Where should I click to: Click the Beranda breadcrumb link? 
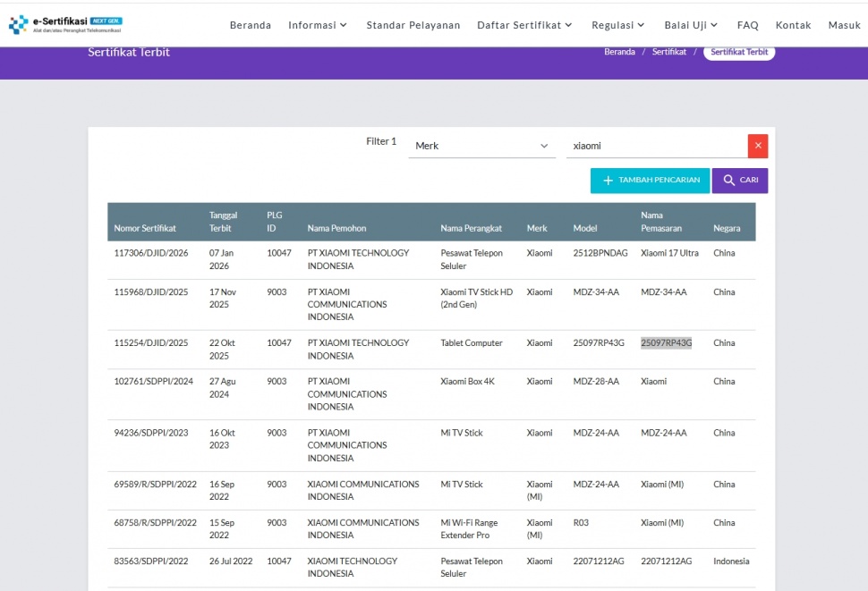[619, 52]
